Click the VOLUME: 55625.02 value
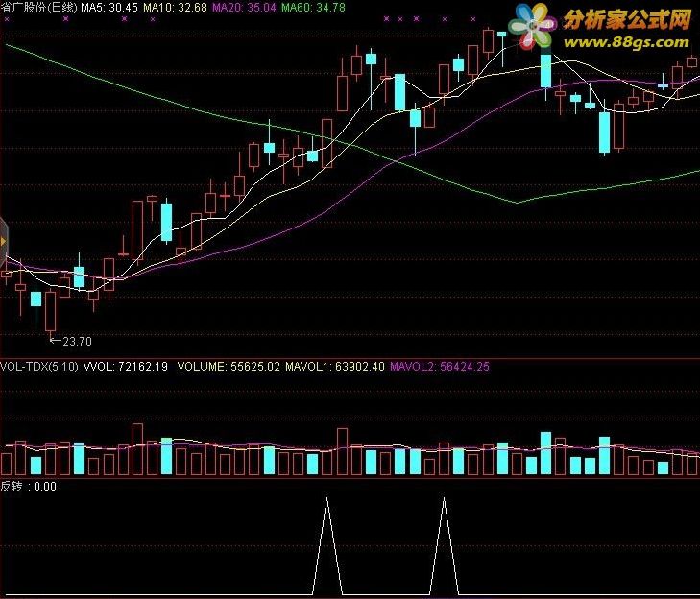The width and height of the screenshot is (700, 599). click(x=229, y=367)
